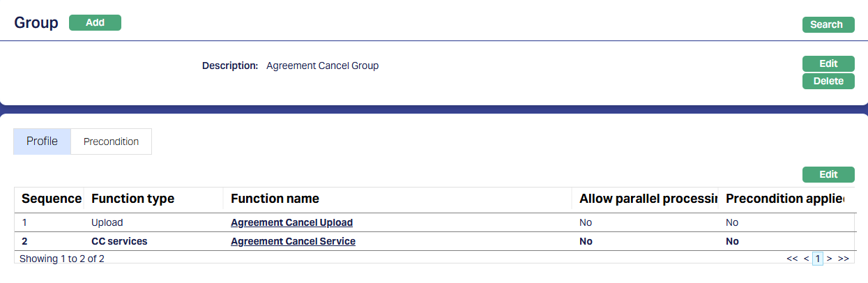Click the Add button beside Group

click(95, 23)
